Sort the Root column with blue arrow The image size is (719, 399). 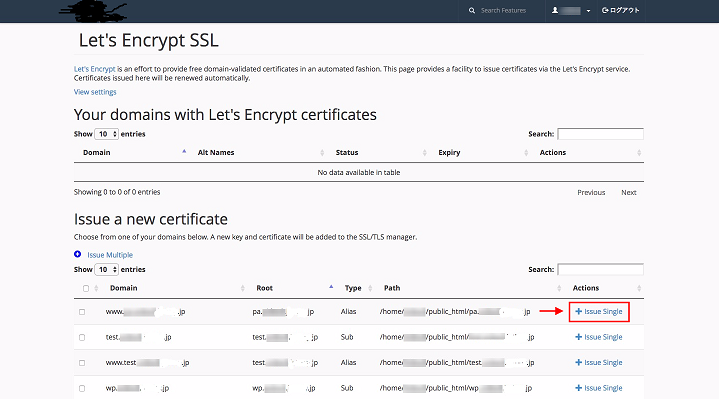[331, 287]
